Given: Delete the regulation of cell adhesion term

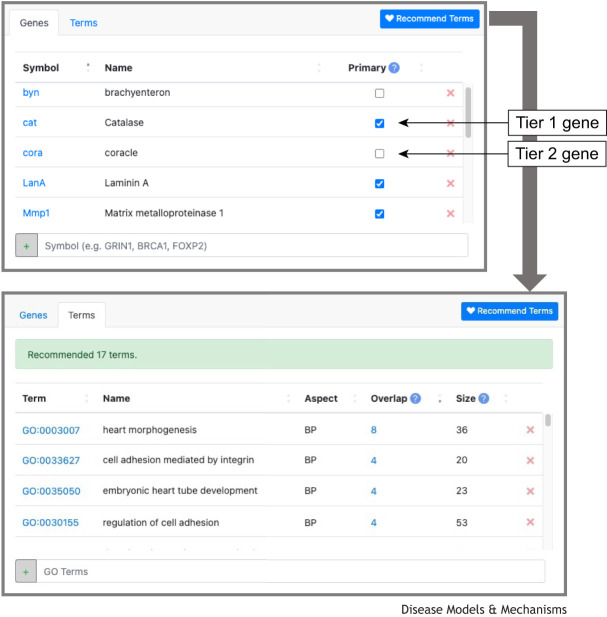Looking at the screenshot, I should click(x=530, y=522).
